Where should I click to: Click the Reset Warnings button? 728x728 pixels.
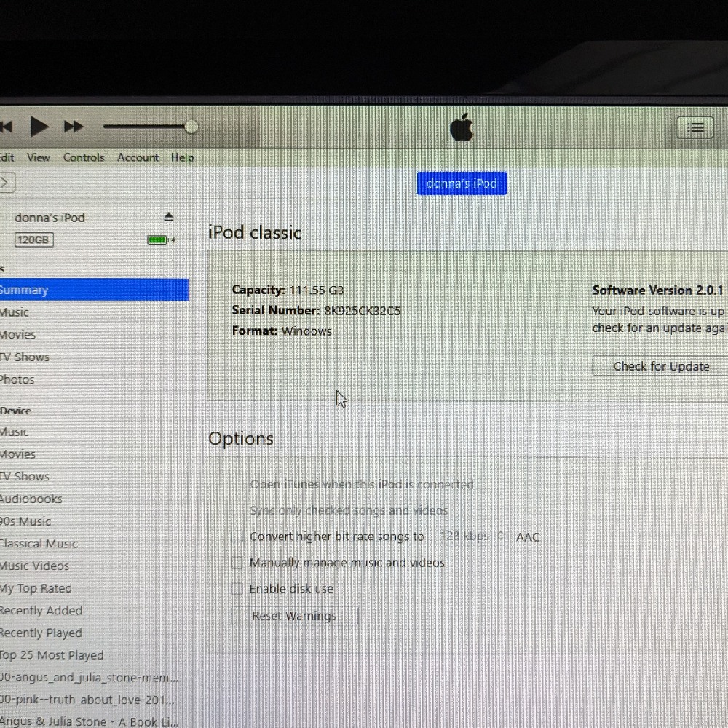294,616
